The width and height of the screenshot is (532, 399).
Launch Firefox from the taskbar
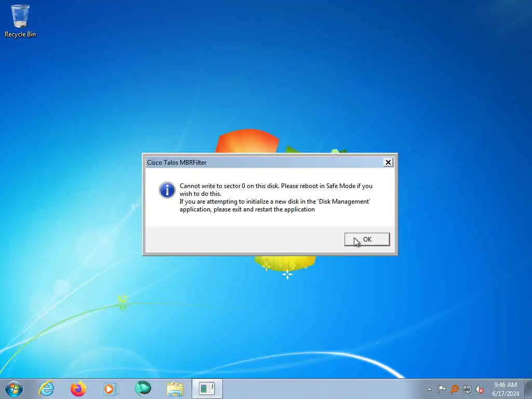tap(78, 389)
